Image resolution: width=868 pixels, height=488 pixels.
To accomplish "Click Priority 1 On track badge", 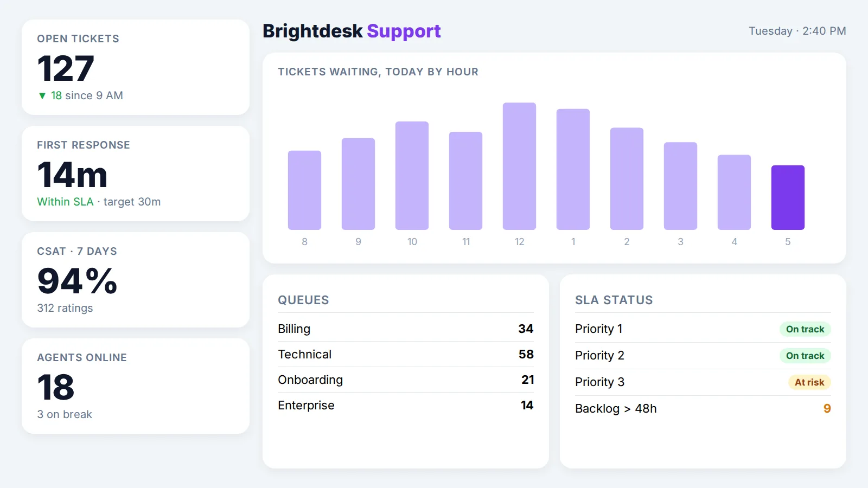I will pos(805,329).
